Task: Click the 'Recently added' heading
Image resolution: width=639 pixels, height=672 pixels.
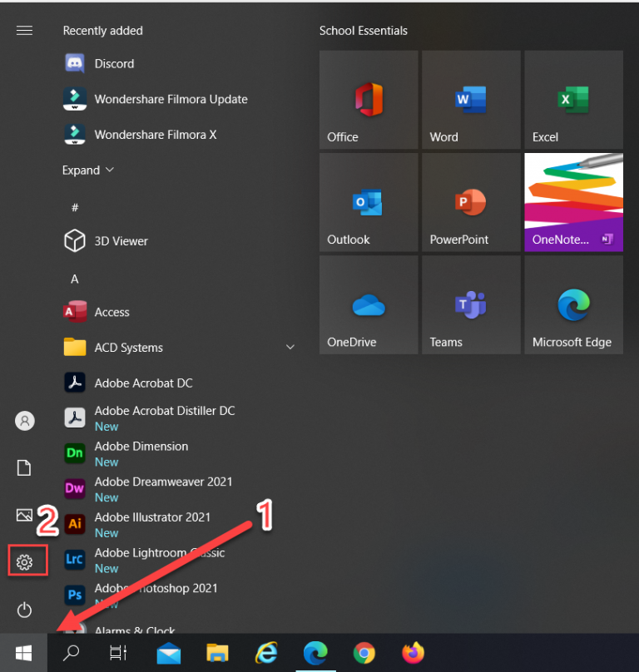Action: tap(103, 31)
